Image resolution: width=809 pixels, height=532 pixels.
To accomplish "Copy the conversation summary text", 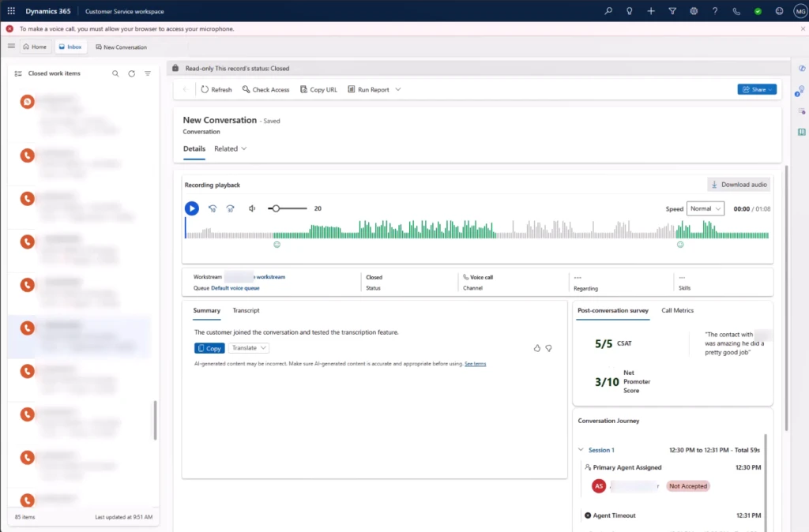I will pyautogui.click(x=209, y=348).
